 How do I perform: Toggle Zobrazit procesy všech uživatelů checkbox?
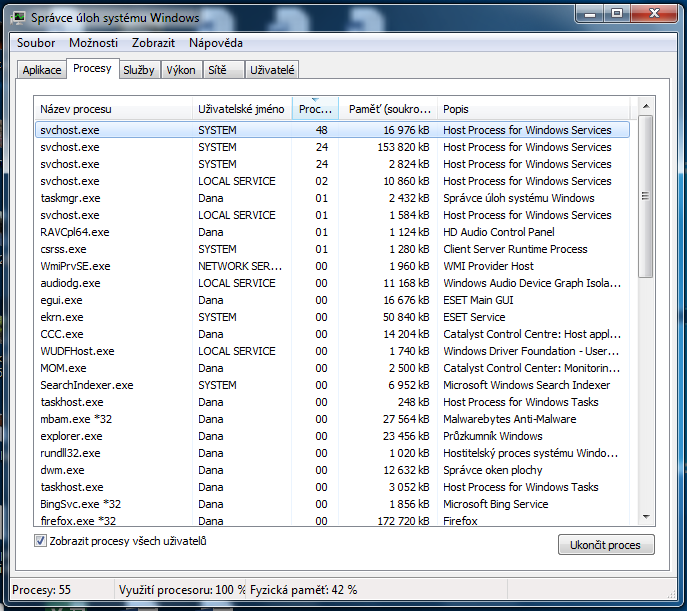click(40, 541)
